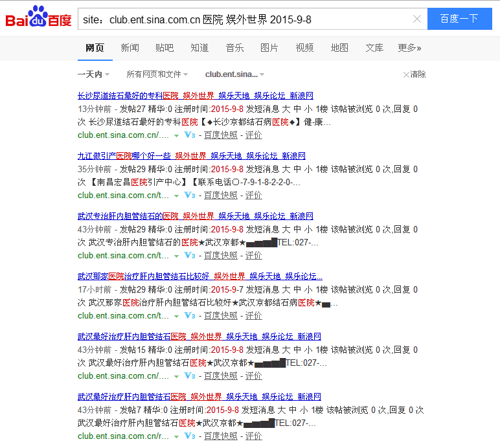Open the 视频 tab
Image resolution: width=500 pixels, height=448 pixels.
(304, 48)
